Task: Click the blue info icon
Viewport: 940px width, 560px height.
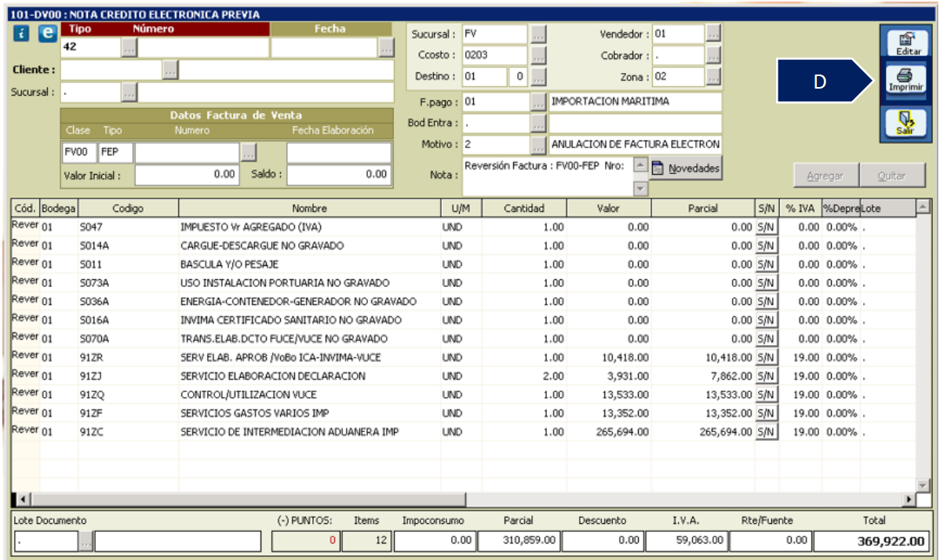Action: (21, 34)
